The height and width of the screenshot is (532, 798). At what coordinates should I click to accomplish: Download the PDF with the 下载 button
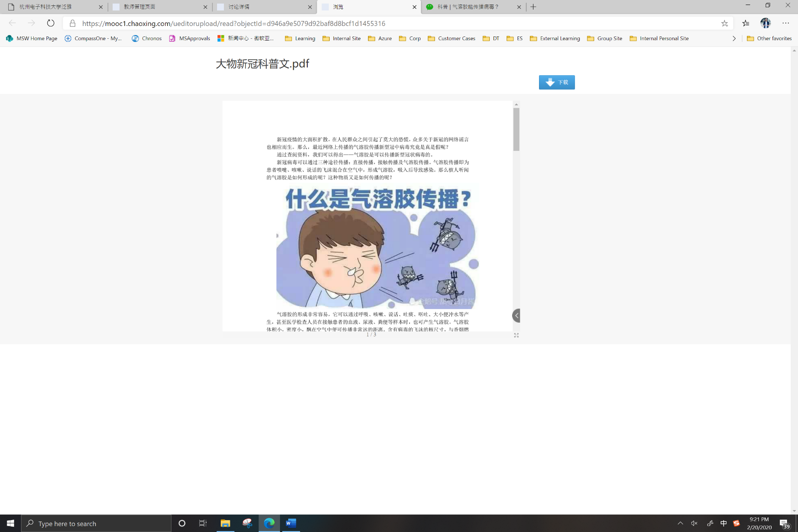point(557,82)
